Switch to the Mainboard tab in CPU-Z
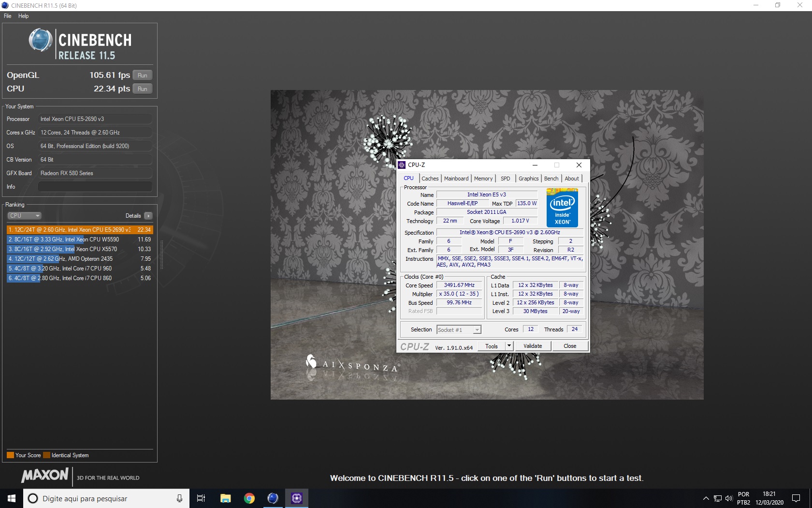 [x=456, y=179]
